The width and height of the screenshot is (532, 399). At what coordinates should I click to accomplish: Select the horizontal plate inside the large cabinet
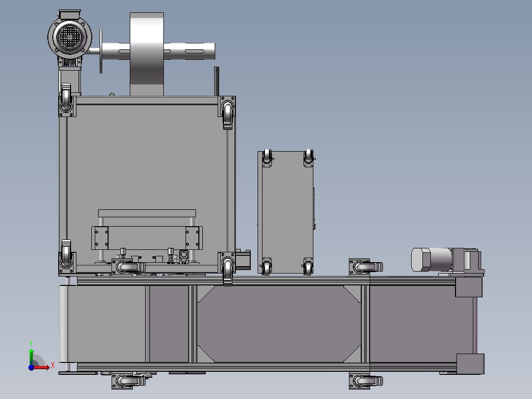pos(147,213)
